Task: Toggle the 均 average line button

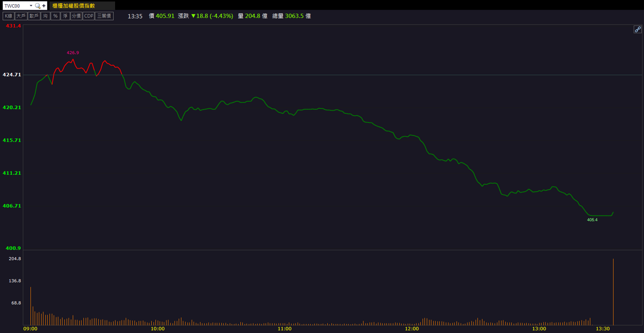Action: (x=45, y=16)
